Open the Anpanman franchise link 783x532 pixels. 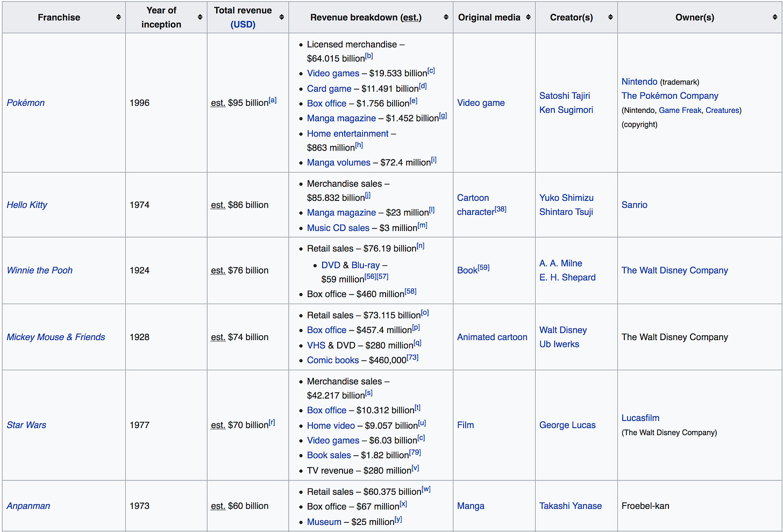coord(29,506)
